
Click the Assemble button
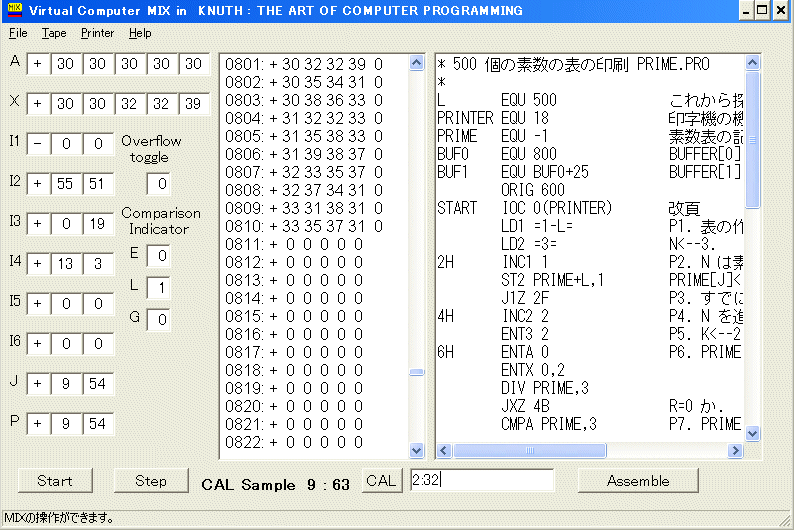tap(638, 480)
